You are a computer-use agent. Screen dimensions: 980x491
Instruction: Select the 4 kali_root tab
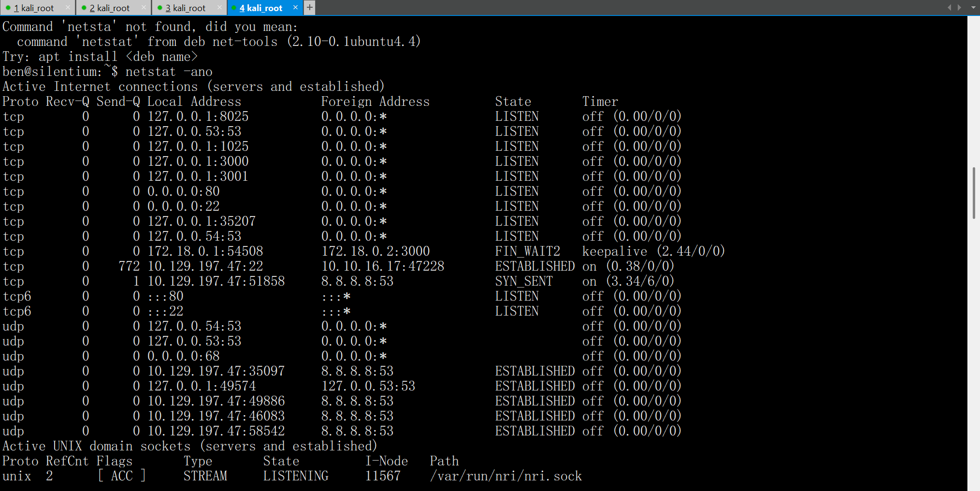[261, 8]
